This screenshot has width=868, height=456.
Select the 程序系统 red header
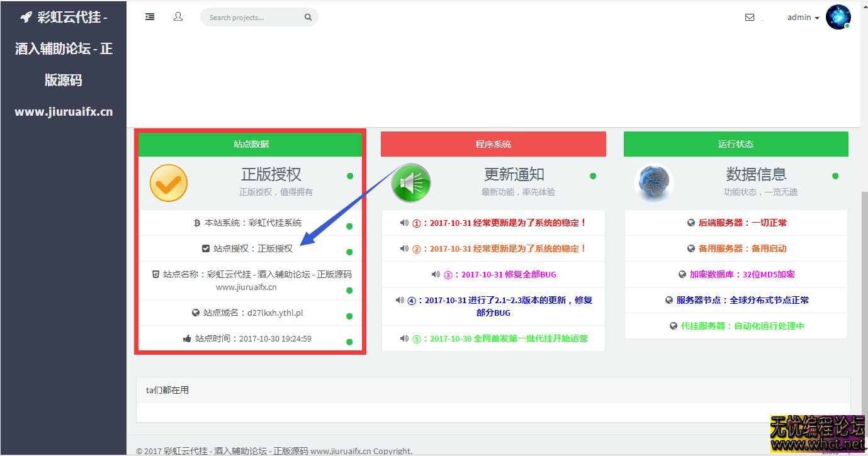tap(493, 144)
